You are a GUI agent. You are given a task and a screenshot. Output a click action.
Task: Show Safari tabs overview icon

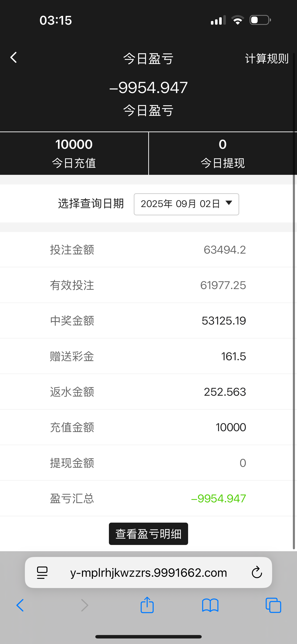tap(273, 606)
